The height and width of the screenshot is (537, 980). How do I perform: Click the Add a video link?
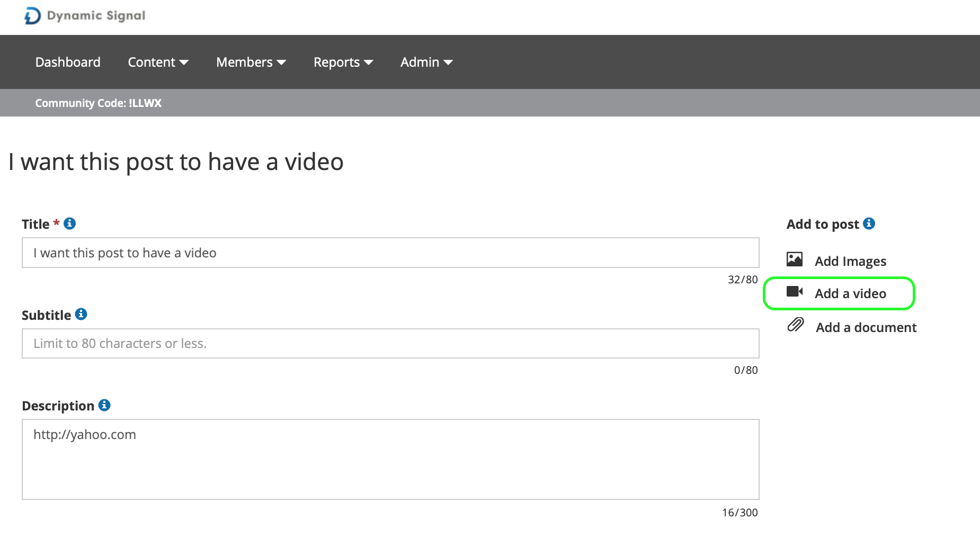click(850, 293)
